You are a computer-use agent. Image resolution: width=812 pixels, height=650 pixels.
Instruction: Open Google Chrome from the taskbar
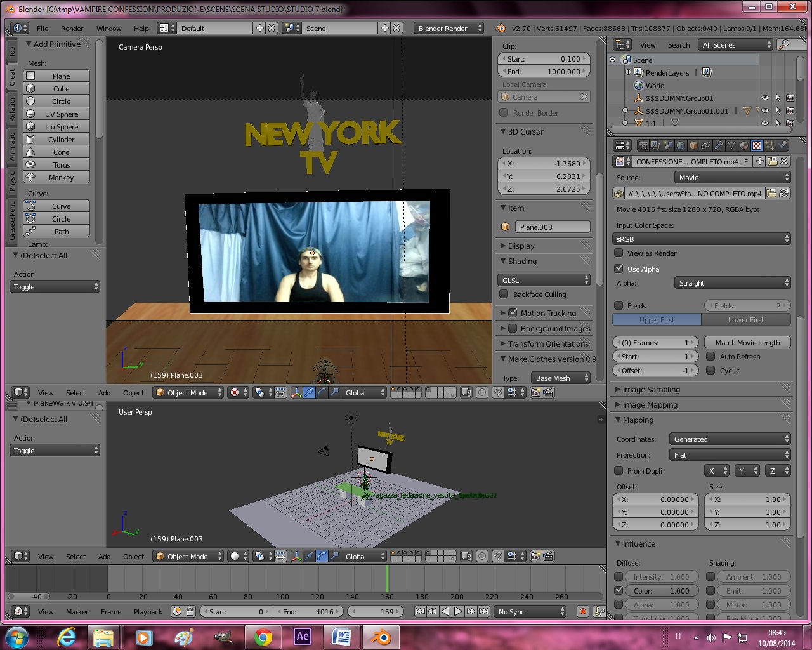pyautogui.click(x=263, y=637)
